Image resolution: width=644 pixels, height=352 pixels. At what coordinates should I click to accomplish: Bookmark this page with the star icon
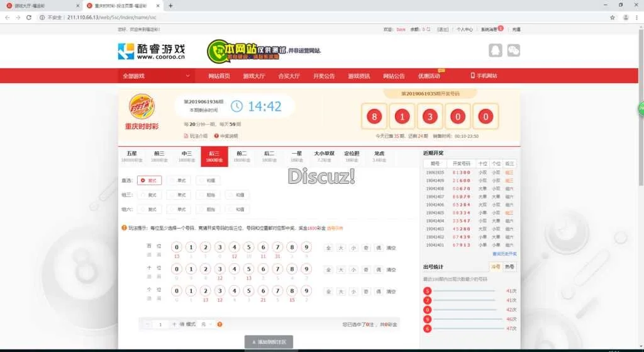coord(612,17)
